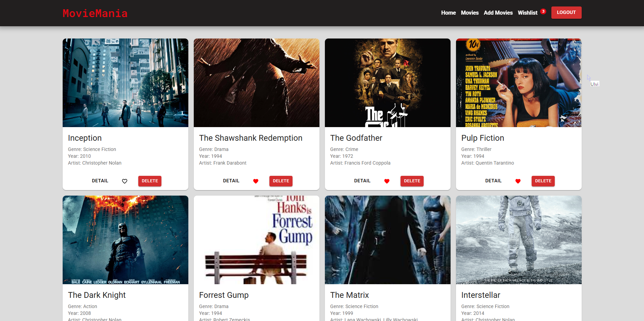Select The Dark Knight title

tap(97, 295)
